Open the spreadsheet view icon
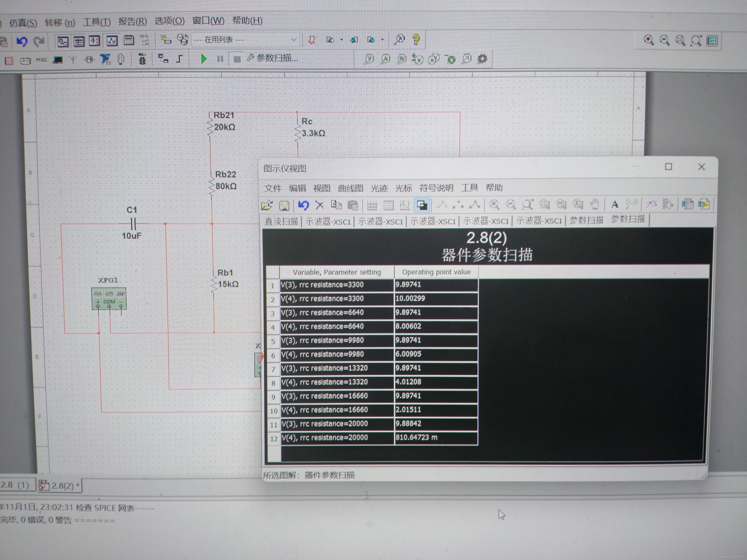 79,41
